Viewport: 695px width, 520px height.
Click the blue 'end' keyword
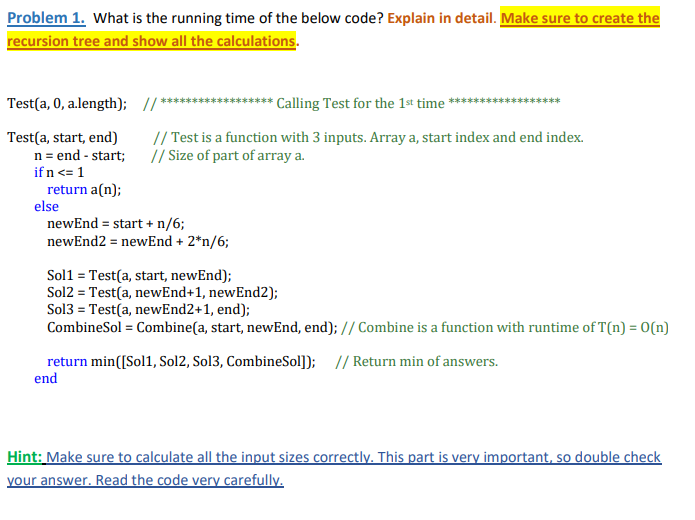(46, 379)
